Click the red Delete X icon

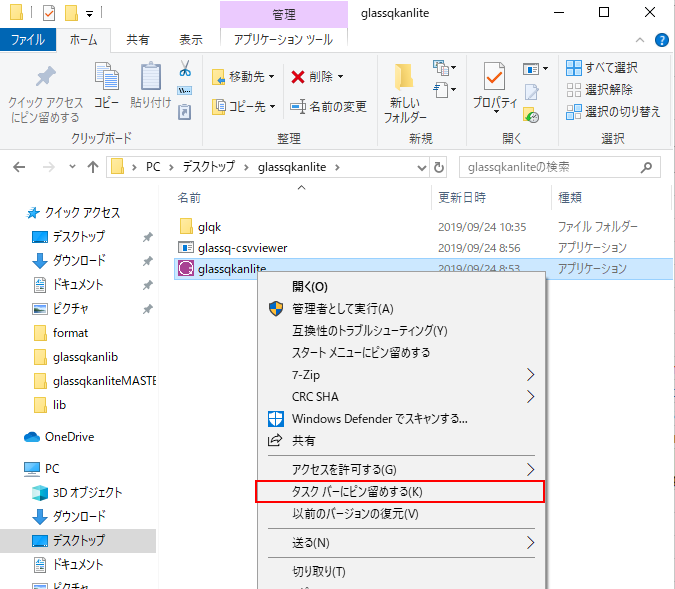pos(298,77)
